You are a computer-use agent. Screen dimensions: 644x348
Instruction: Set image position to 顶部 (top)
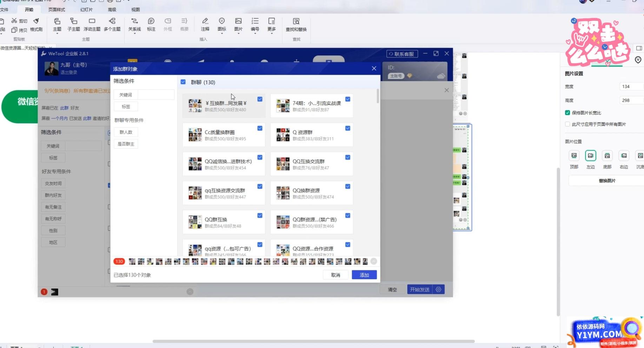(574, 156)
